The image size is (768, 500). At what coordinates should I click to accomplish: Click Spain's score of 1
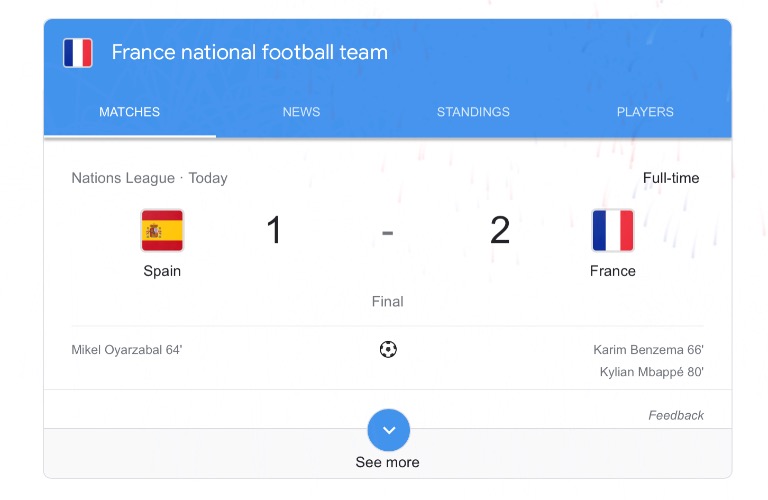coord(274,231)
